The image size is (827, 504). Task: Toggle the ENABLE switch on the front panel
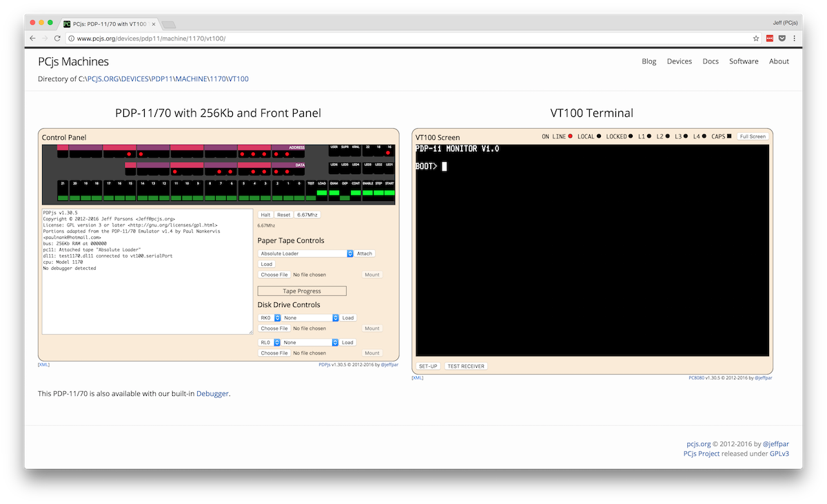coord(367,193)
